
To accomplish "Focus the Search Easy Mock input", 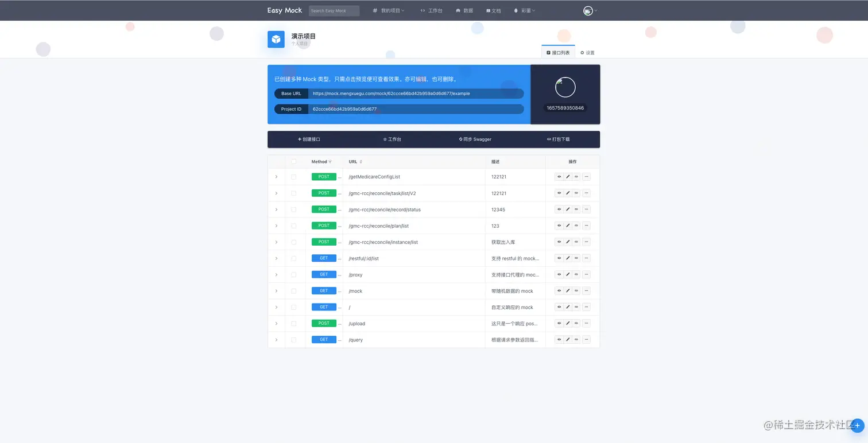I will [x=334, y=10].
